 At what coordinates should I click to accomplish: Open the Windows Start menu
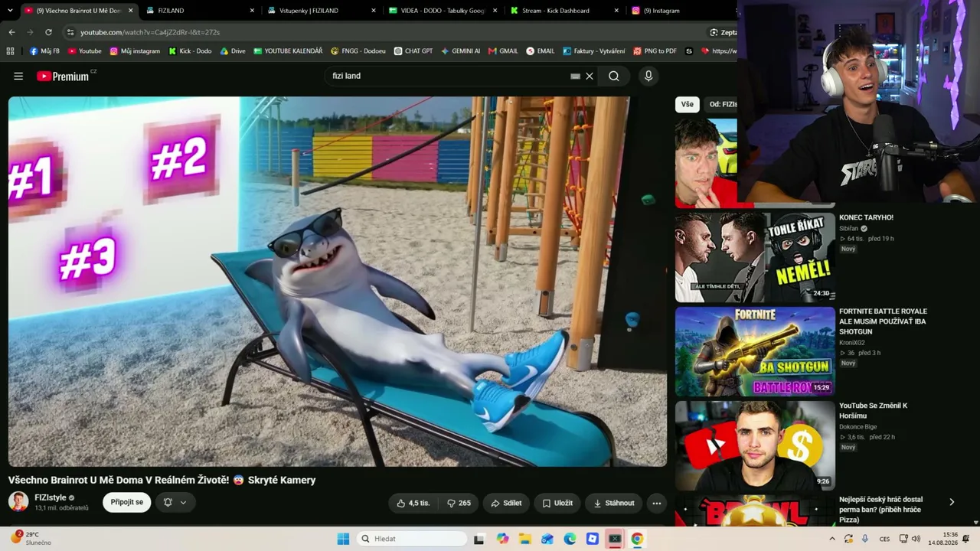(343, 539)
